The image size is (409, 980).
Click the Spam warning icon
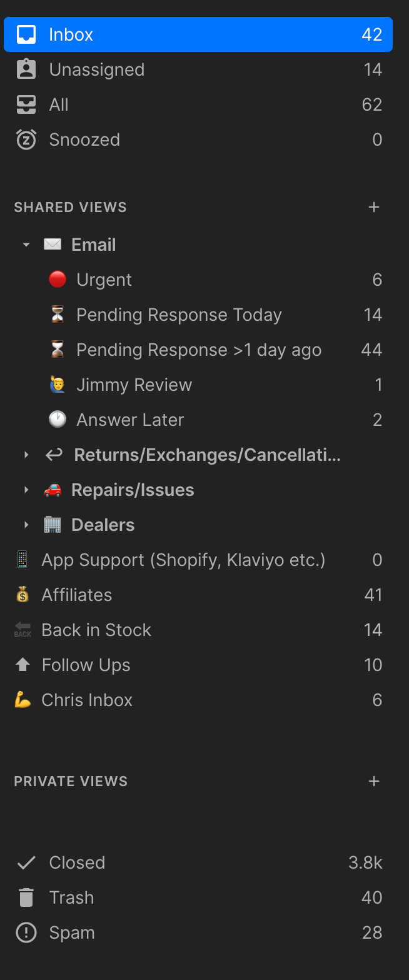(26, 932)
